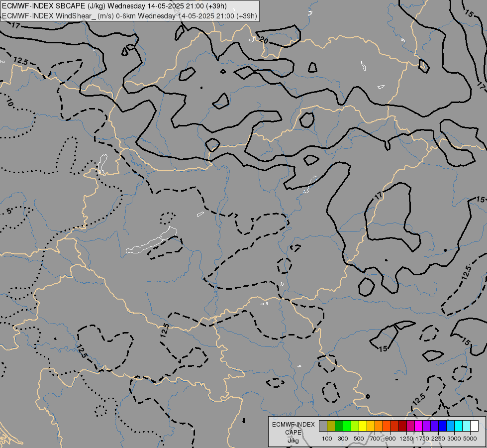
Task: Click the WindShear 0-6km title line
Action: point(129,16)
